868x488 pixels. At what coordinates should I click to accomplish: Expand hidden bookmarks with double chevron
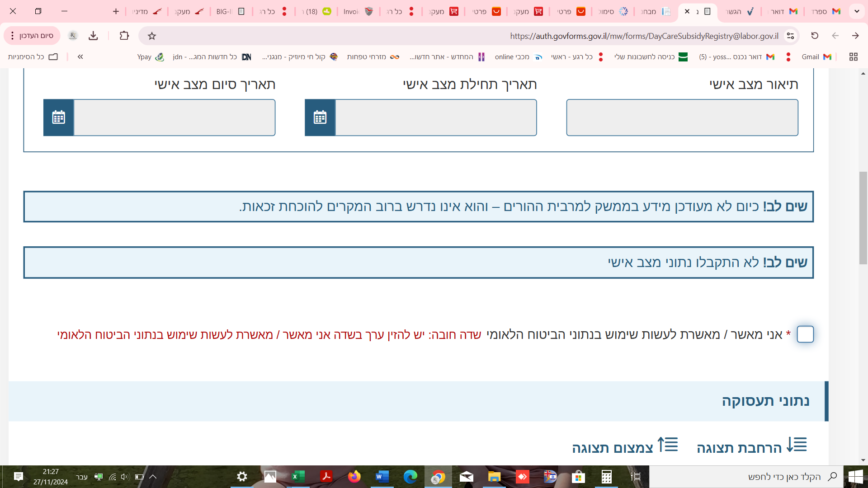click(x=80, y=56)
